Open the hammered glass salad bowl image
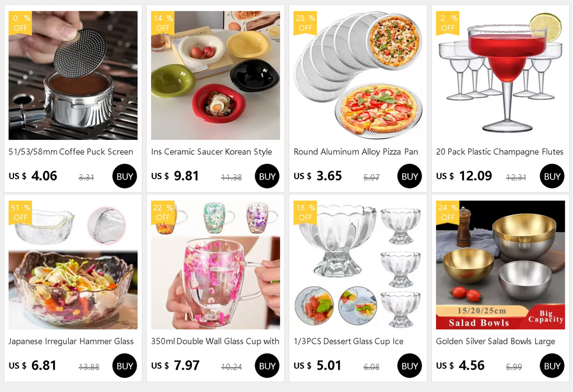 click(73, 265)
